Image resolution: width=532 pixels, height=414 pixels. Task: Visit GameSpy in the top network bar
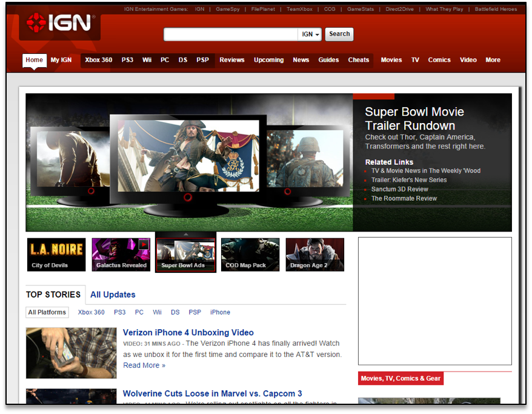[x=228, y=9]
